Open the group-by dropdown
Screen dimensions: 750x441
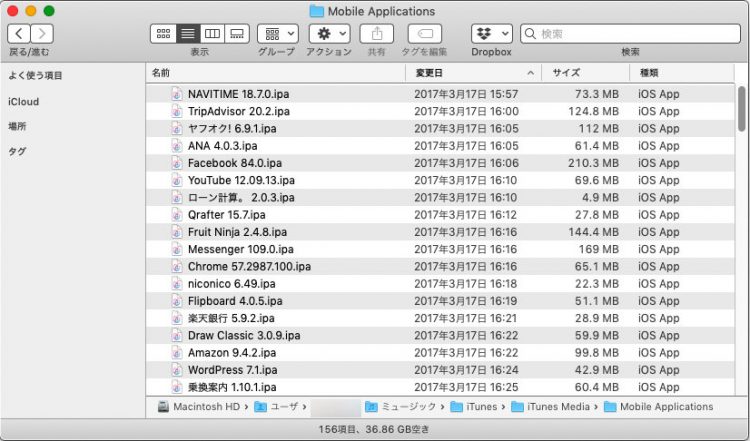pyautogui.click(x=278, y=34)
